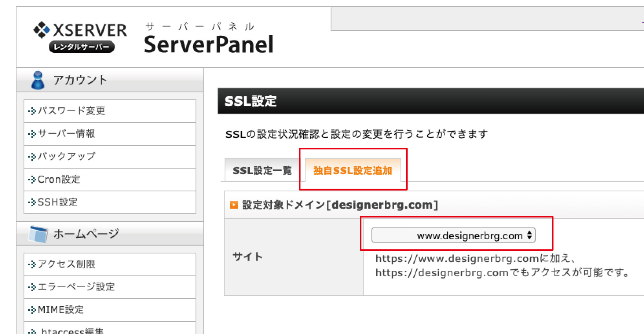The image size is (644, 334).
Task: Click the レンタルサーバー badge
Action: click(x=81, y=47)
